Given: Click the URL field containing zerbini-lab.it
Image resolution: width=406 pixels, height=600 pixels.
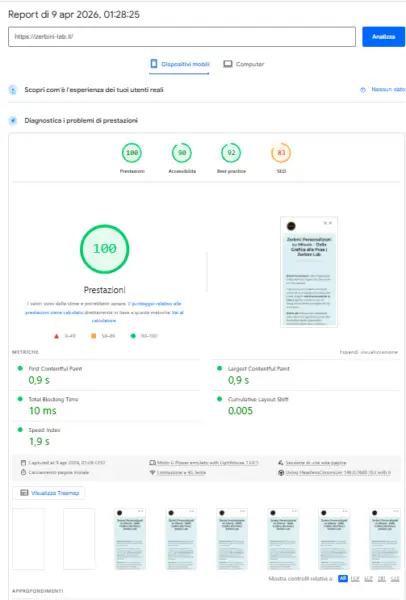Looking at the screenshot, I should tap(182, 37).
